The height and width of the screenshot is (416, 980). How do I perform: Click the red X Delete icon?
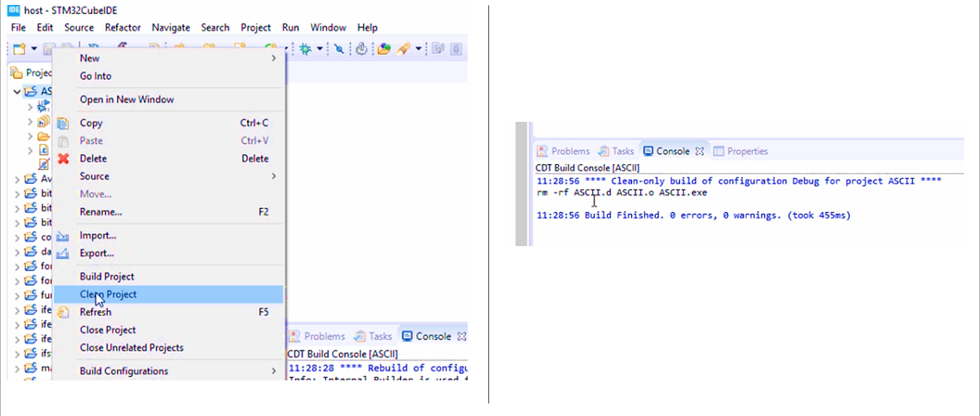[x=63, y=158]
